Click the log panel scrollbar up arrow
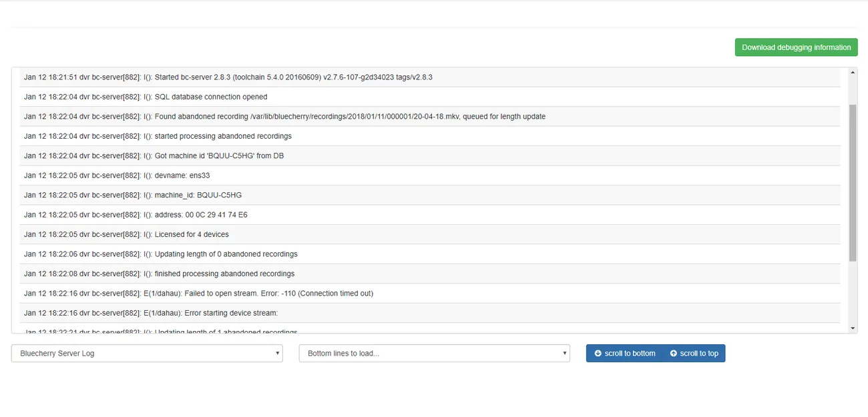 click(853, 72)
